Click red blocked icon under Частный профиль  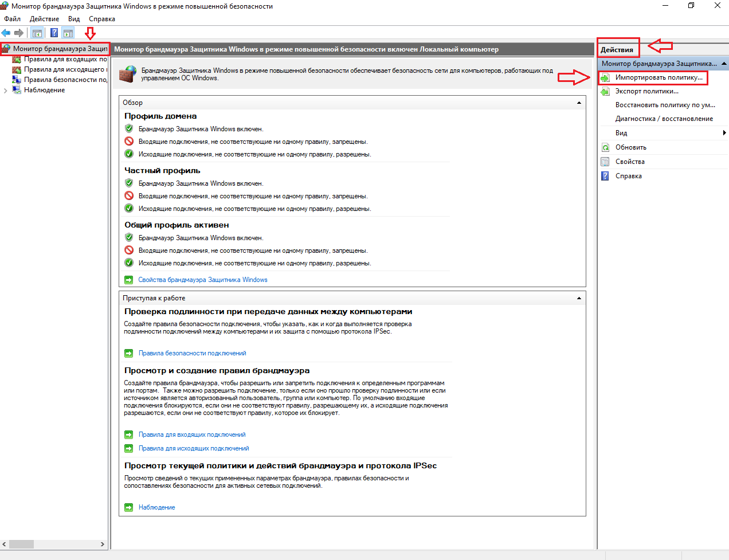129,196
